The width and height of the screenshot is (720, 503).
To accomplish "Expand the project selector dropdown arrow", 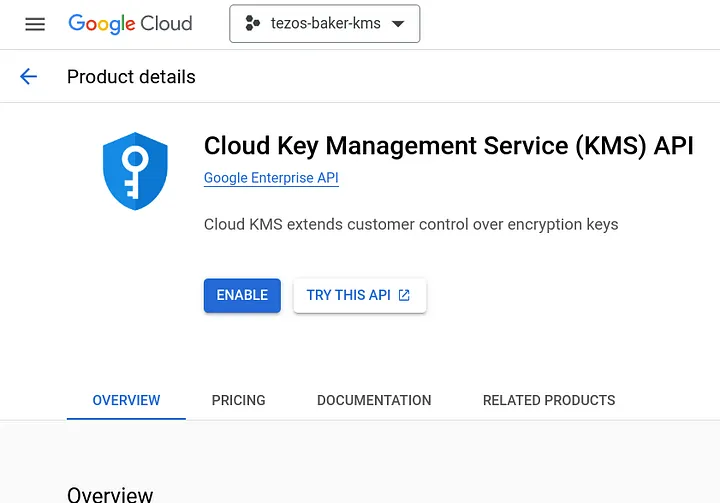I will (398, 24).
